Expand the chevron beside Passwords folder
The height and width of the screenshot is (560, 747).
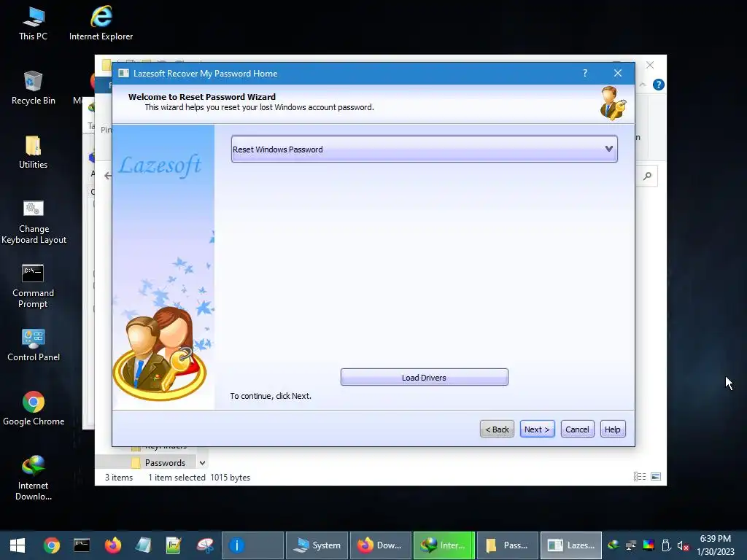pyautogui.click(x=203, y=463)
